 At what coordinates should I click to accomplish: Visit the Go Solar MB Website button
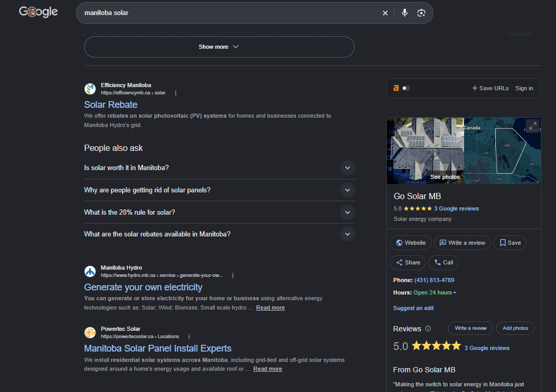[411, 243]
